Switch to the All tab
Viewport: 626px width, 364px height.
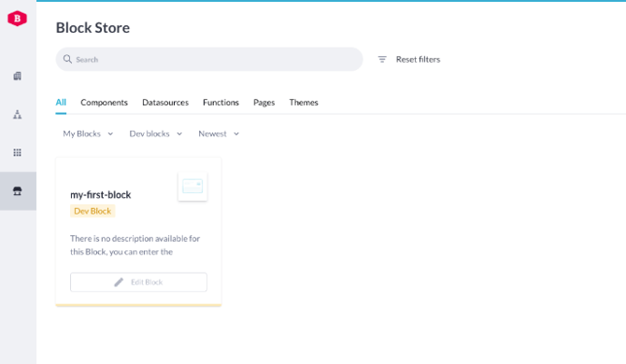coord(61,103)
